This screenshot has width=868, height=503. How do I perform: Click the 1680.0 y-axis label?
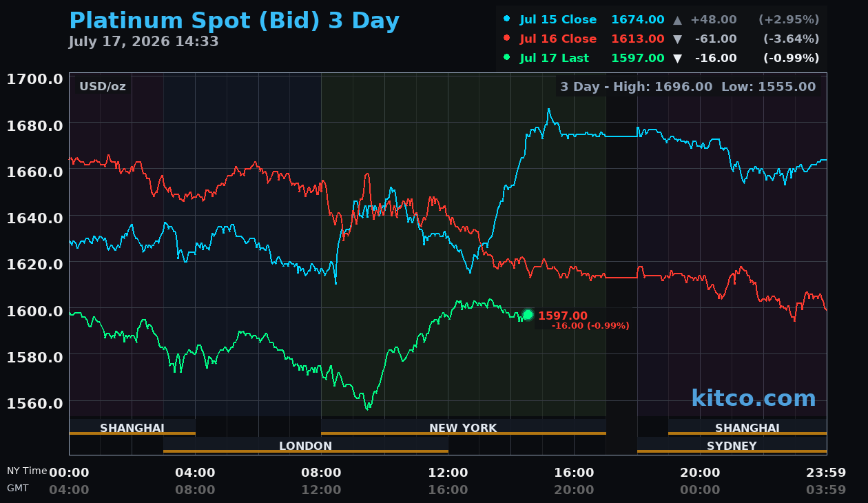(34, 125)
